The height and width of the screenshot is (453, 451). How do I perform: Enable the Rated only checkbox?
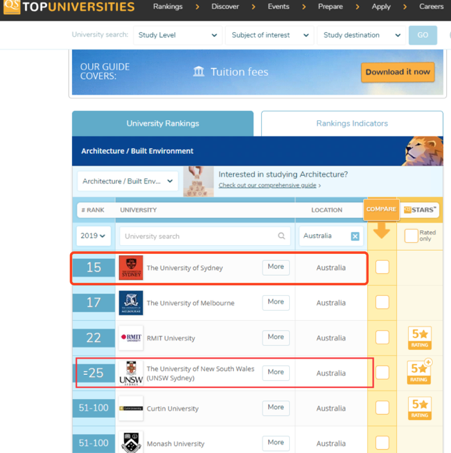click(411, 236)
